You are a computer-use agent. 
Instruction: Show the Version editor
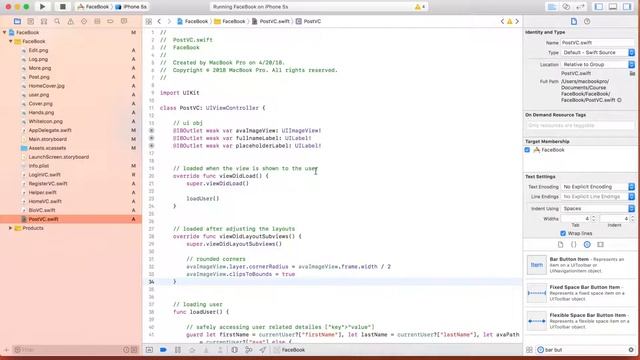(x=580, y=7)
